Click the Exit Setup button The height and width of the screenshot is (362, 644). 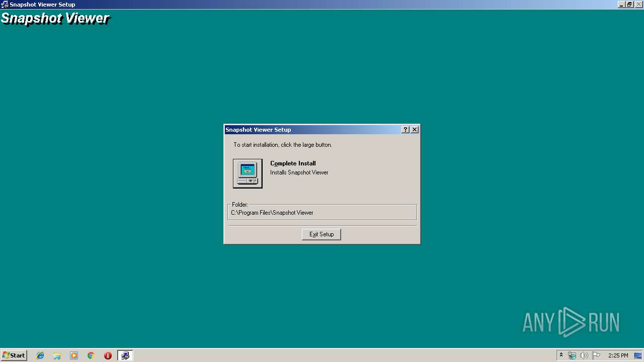click(x=321, y=234)
